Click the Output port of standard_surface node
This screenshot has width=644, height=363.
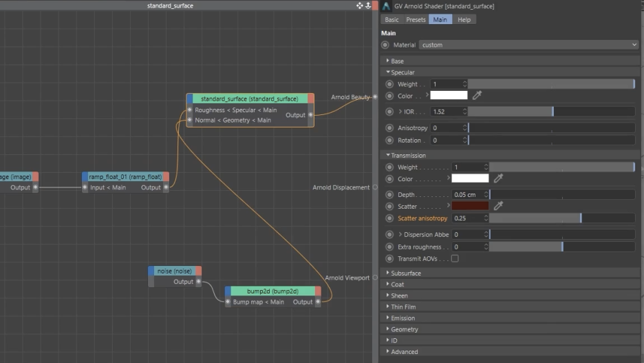(310, 115)
